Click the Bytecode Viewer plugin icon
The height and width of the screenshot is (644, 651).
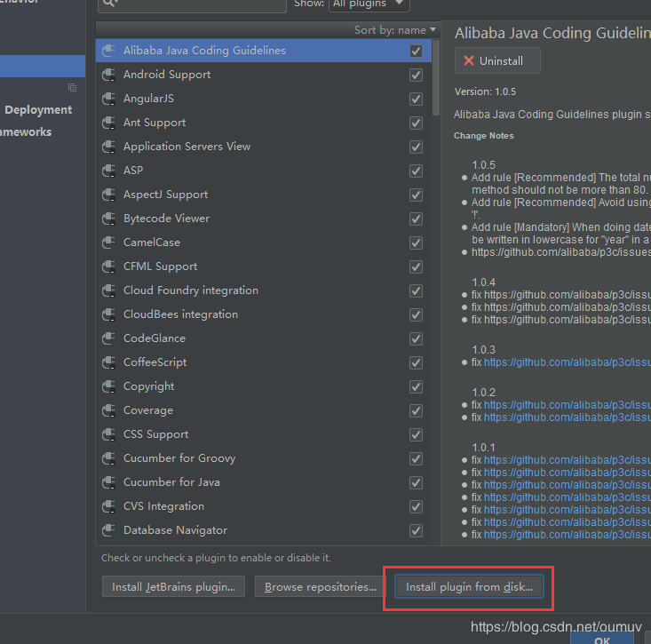pyautogui.click(x=108, y=219)
